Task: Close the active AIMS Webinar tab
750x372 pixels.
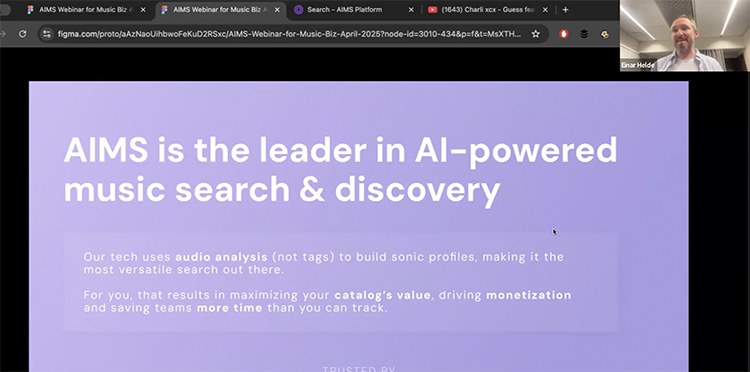Action: [x=277, y=10]
